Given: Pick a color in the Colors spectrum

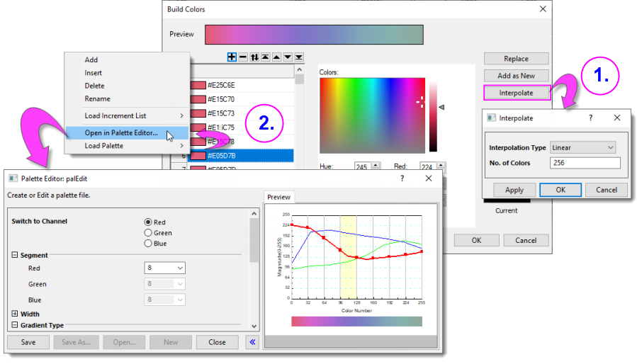Looking at the screenshot, I should coord(372,115).
